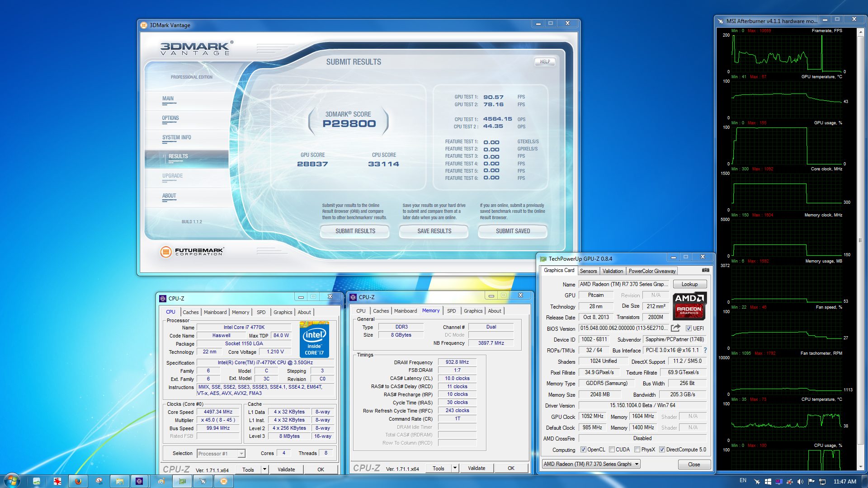Switch to 3DMark Vantage orange taskbar icon

(x=223, y=481)
